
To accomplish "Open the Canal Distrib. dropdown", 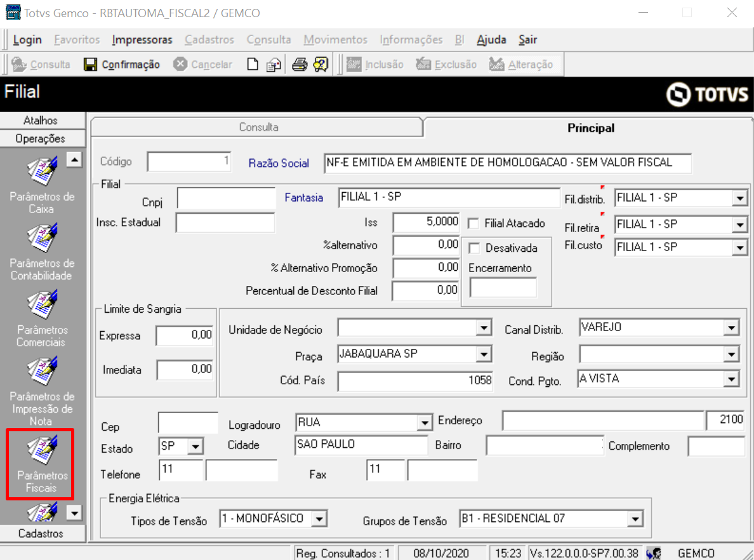I will (731, 328).
